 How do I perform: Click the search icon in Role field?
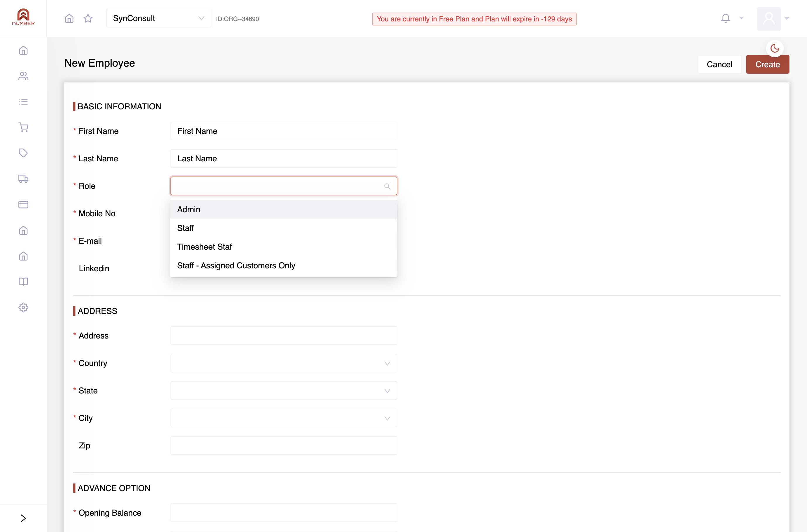point(387,186)
